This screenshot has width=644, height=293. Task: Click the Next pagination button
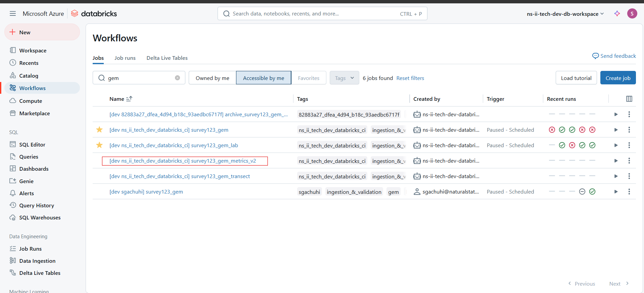619,284
